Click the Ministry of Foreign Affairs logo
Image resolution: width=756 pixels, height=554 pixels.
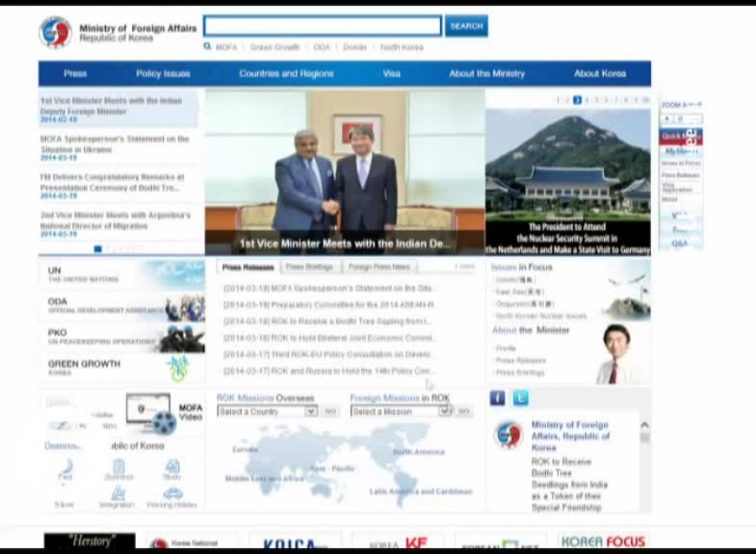(x=55, y=33)
